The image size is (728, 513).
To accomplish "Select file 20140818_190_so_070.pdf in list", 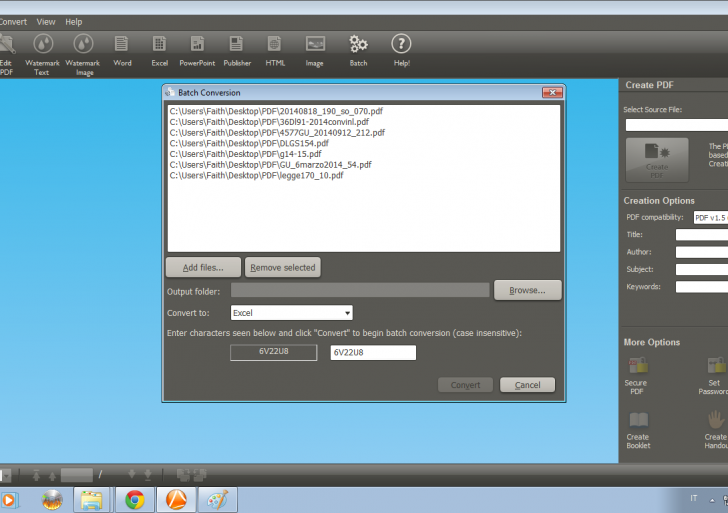I will pos(276,111).
